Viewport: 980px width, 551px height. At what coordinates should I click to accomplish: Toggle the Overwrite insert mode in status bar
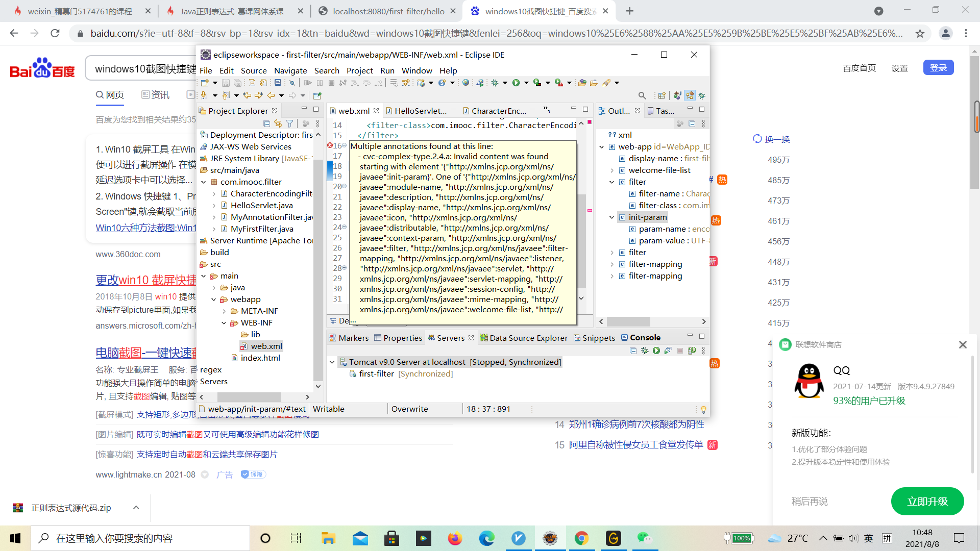[x=410, y=409]
